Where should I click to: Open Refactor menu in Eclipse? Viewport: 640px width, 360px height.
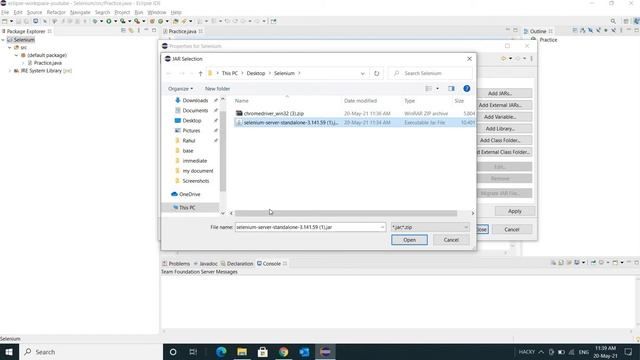[56, 13]
